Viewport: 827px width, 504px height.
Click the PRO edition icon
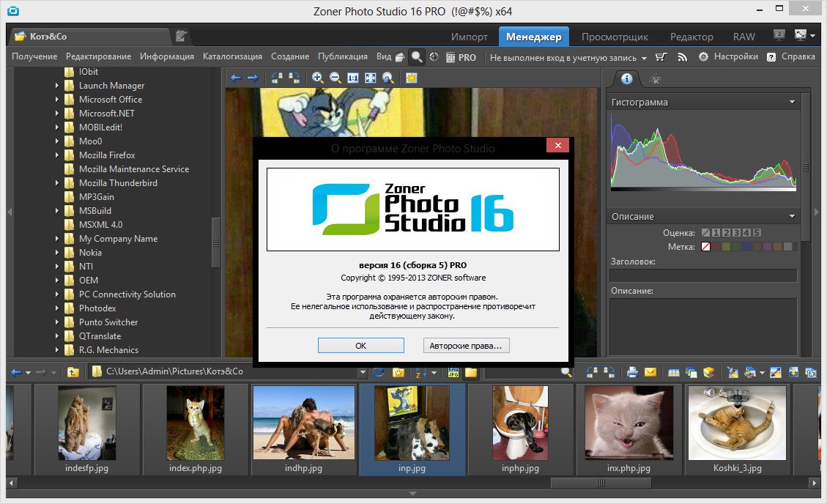(461, 57)
